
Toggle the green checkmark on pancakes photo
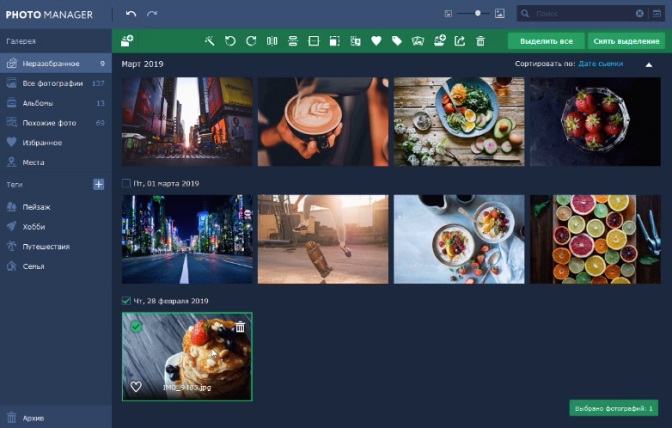pos(136,327)
